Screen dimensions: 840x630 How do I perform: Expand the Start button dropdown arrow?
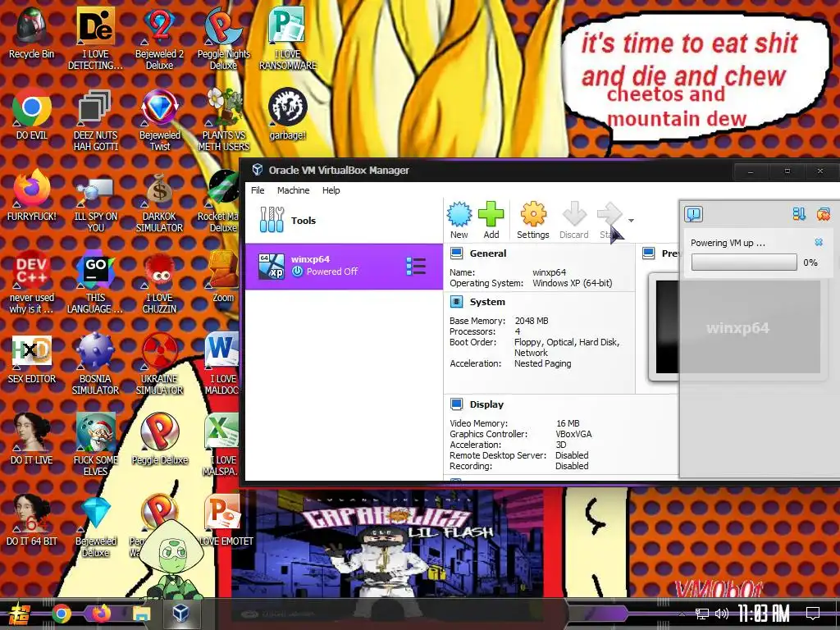[631, 220]
